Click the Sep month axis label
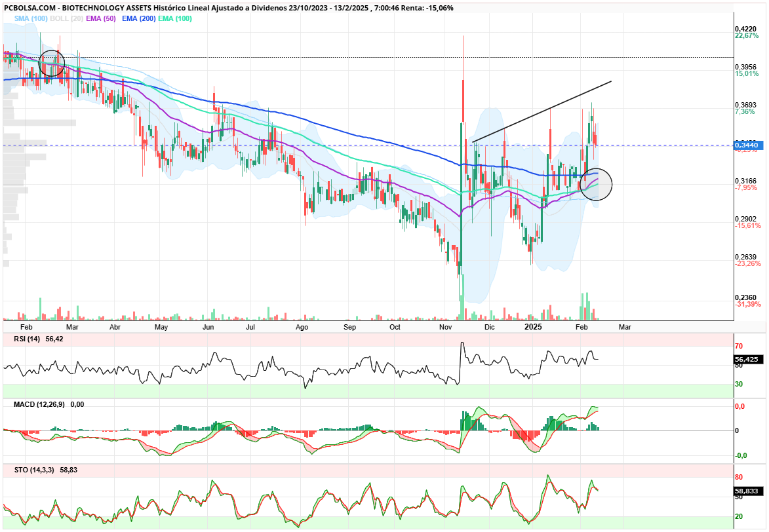The height and width of the screenshot is (532, 769). pyautogui.click(x=349, y=327)
